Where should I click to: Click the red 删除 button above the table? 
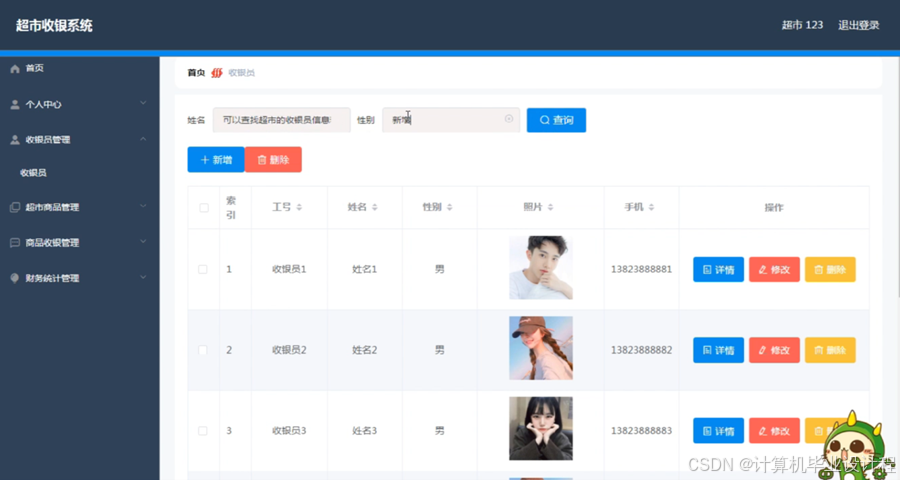point(273,160)
